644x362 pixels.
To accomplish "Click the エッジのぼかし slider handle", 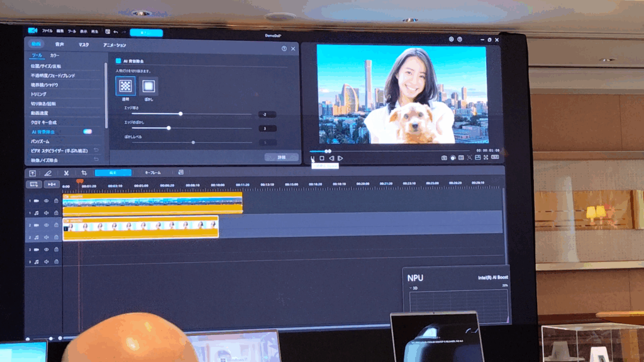I will click(x=169, y=128).
